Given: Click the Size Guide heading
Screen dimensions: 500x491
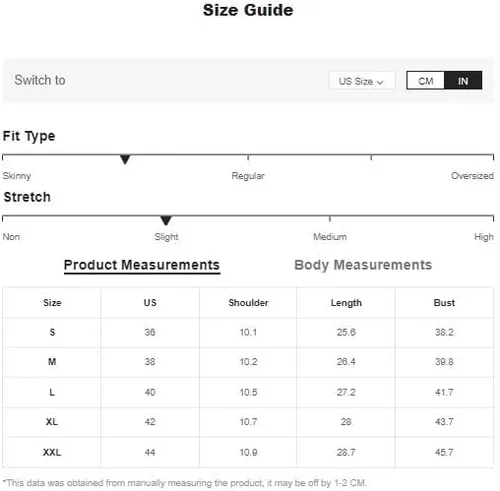Looking at the screenshot, I should coord(248,10).
